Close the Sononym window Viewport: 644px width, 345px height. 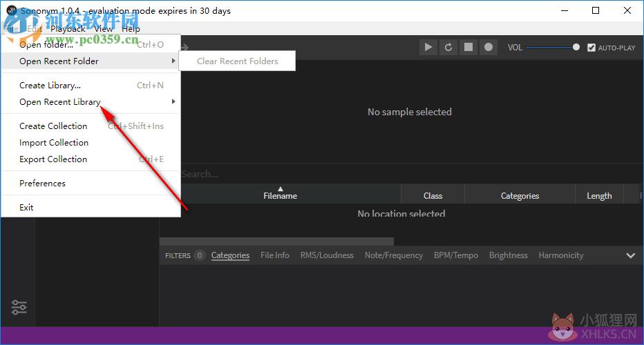(627, 10)
